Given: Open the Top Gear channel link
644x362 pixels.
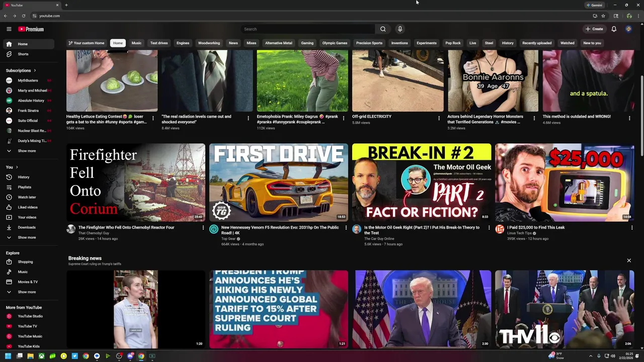Looking at the screenshot, I should [x=228, y=239].
